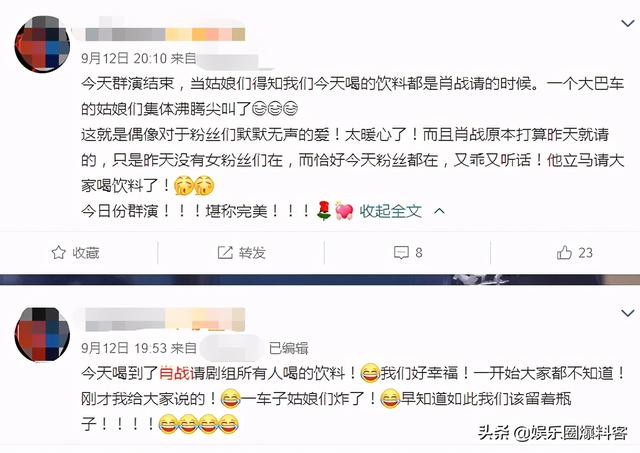Click the 收起全文 link
Screen dimensions: 640x453
coord(390,211)
